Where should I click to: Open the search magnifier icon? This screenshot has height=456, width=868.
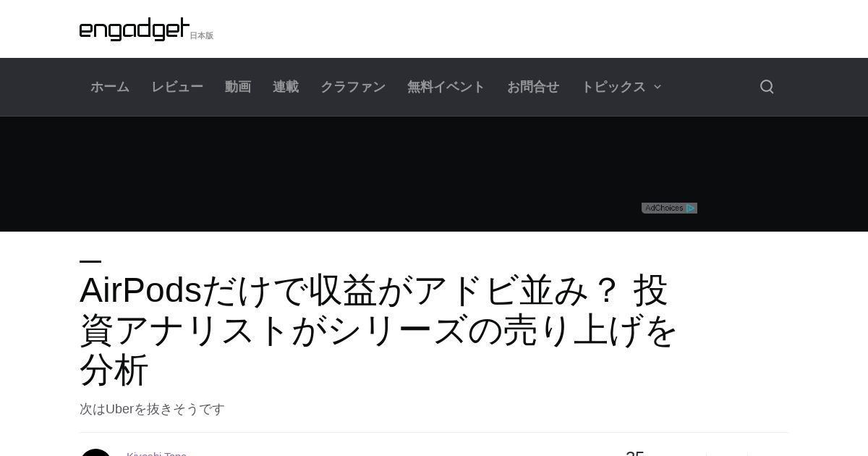click(x=767, y=87)
